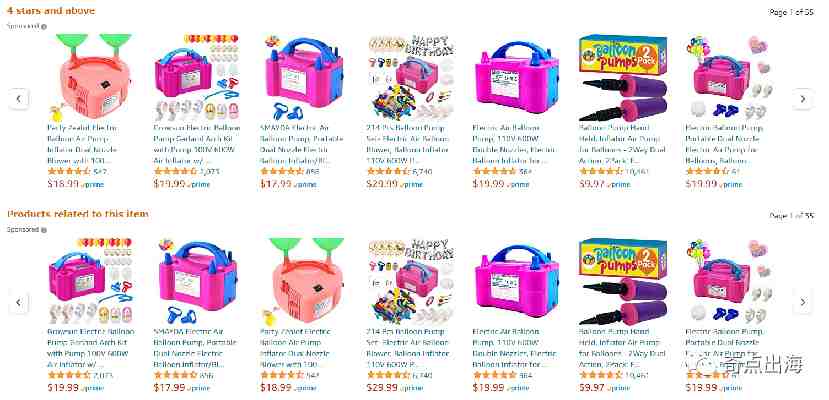Go to previous page of top carousel

pyautogui.click(x=19, y=98)
